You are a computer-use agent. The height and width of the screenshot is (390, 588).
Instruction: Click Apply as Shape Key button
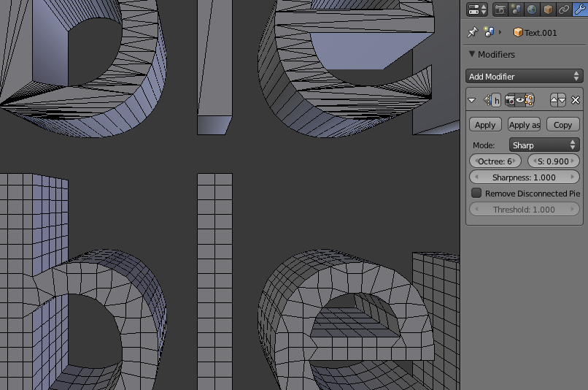coord(525,125)
